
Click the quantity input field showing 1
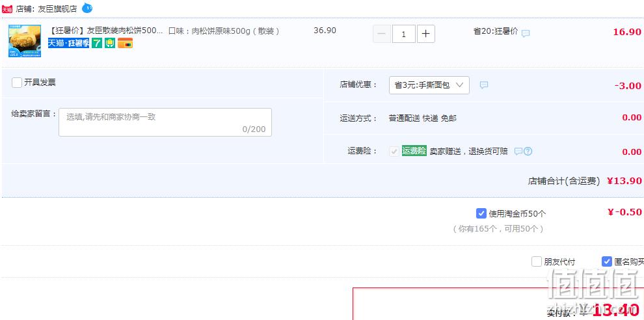pos(404,34)
